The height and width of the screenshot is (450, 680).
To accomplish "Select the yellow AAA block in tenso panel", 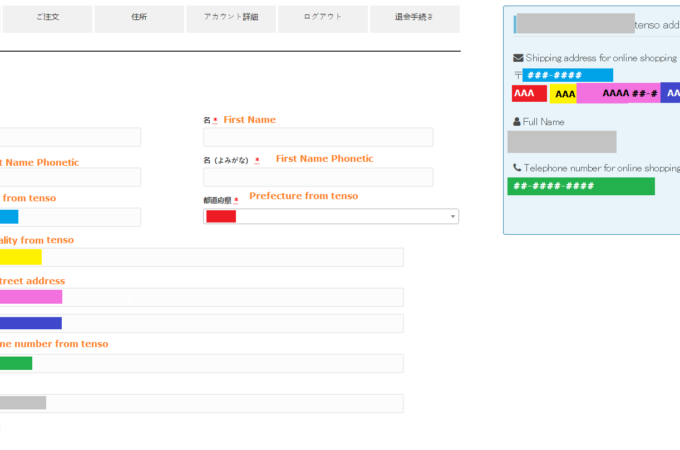I will tap(563, 94).
